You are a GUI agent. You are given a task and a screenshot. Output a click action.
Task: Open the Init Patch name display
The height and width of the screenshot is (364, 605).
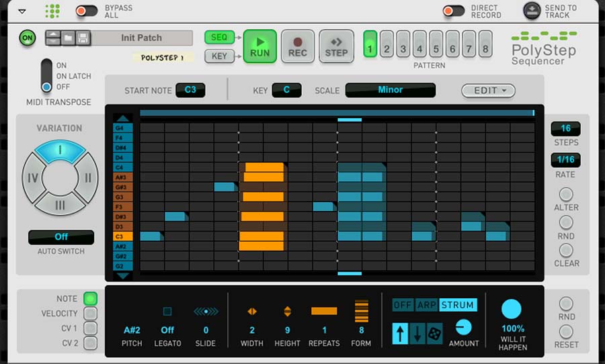142,38
